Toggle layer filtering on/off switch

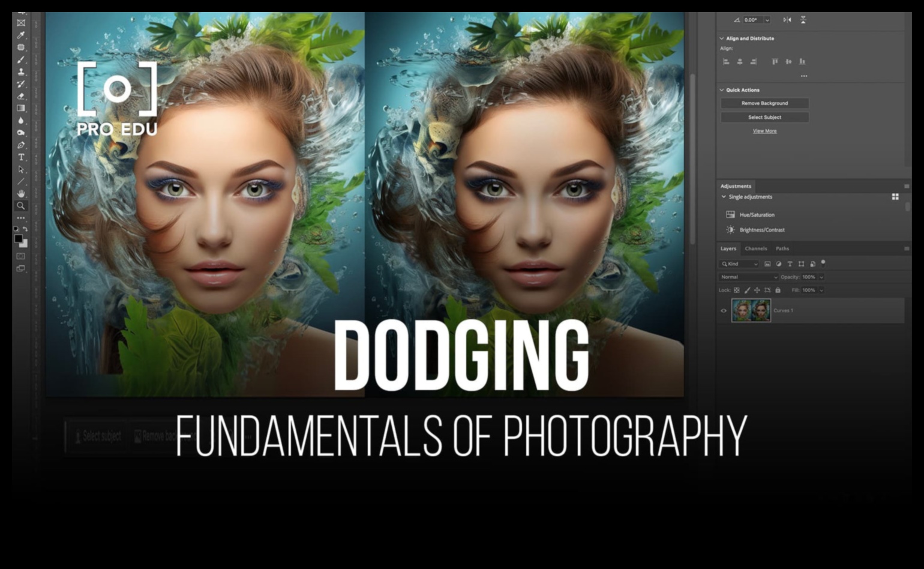[823, 262]
